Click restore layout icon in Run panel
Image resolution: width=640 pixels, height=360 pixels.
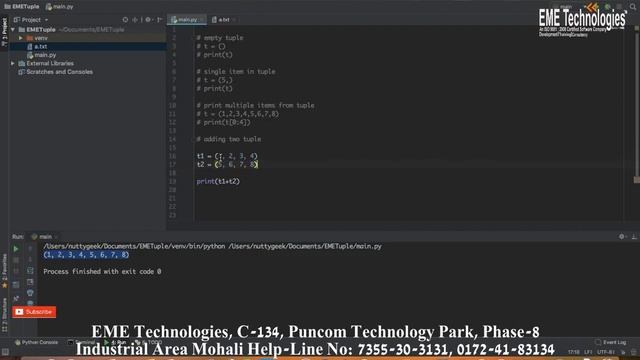pyautogui.click(x=16, y=284)
